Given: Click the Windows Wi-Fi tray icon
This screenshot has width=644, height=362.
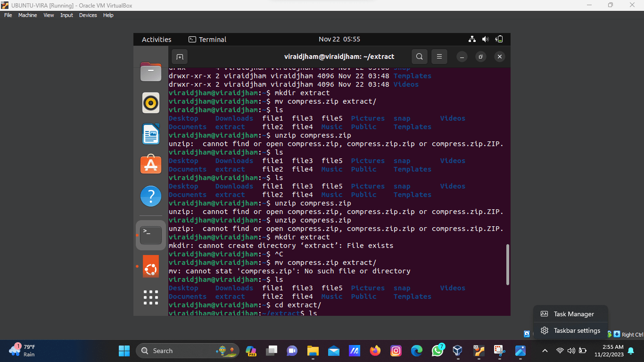Looking at the screenshot, I should tap(560, 351).
